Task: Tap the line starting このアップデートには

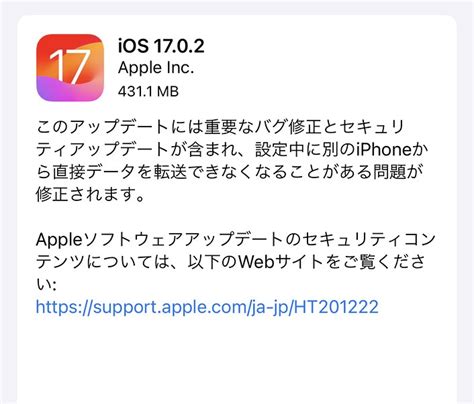Action: (x=220, y=127)
